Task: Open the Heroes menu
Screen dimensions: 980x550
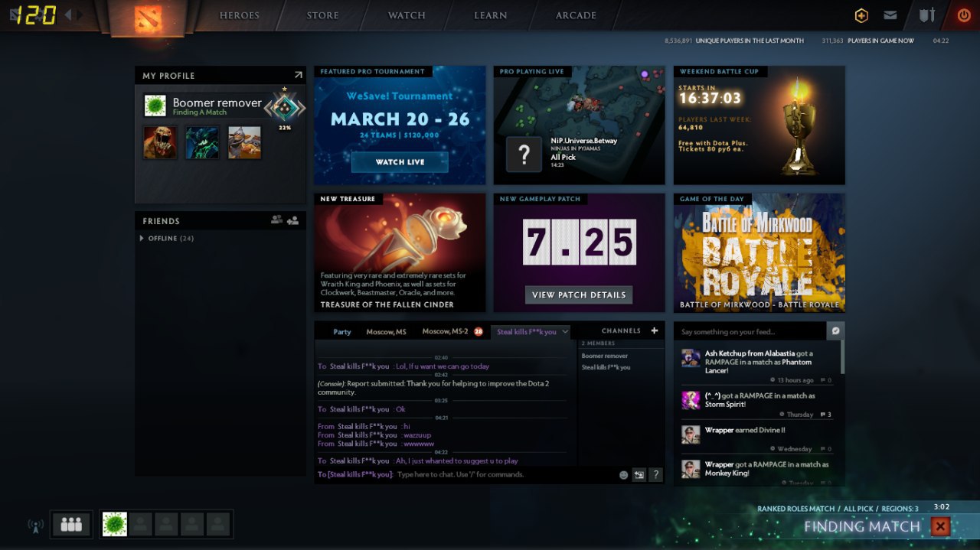Action: pyautogui.click(x=240, y=15)
